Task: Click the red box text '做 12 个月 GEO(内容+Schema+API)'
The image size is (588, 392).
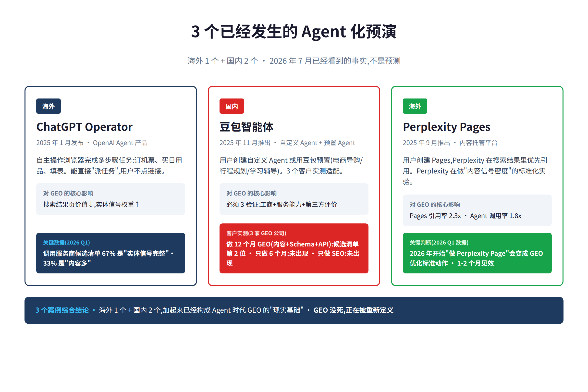Action: pos(293,254)
